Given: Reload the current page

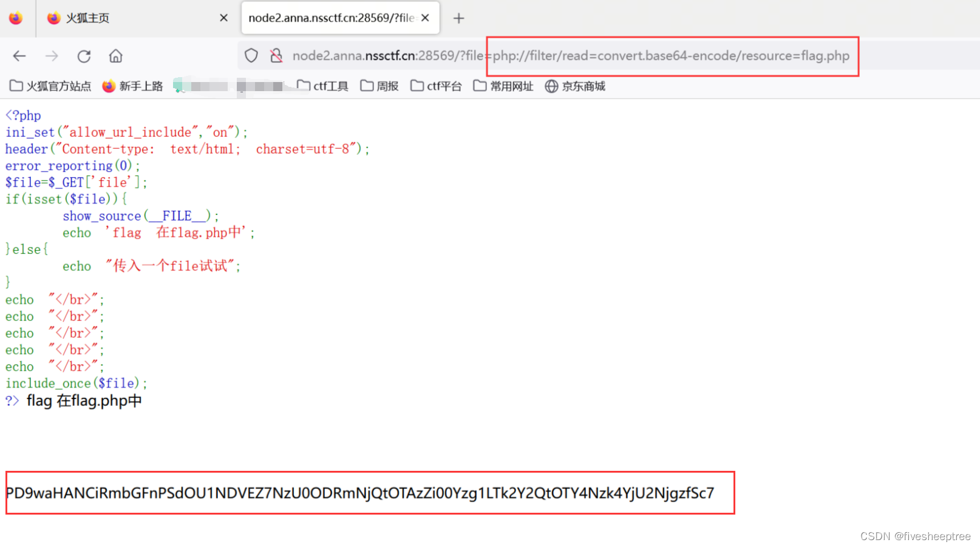Looking at the screenshot, I should (84, 56).
